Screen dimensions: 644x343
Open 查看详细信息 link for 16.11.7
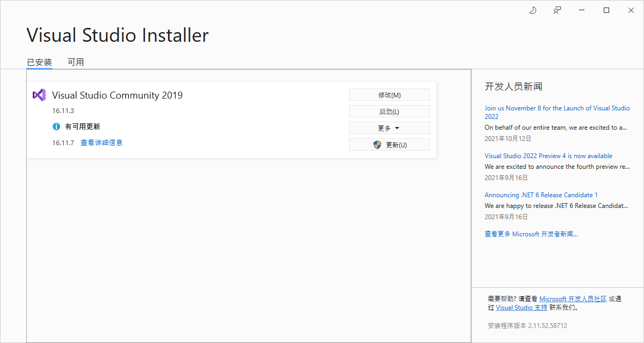101,143
